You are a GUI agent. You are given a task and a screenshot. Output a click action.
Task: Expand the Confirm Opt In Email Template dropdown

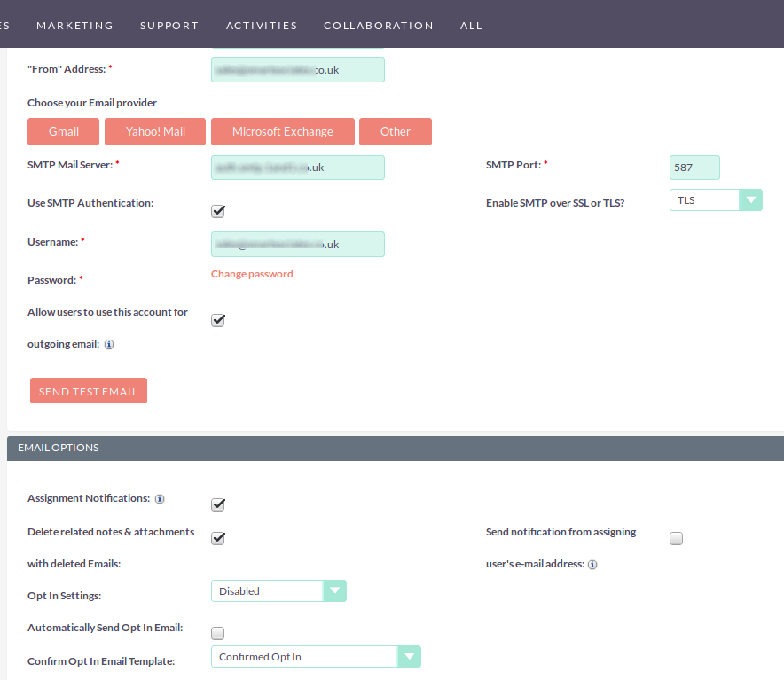click(410, 656)
